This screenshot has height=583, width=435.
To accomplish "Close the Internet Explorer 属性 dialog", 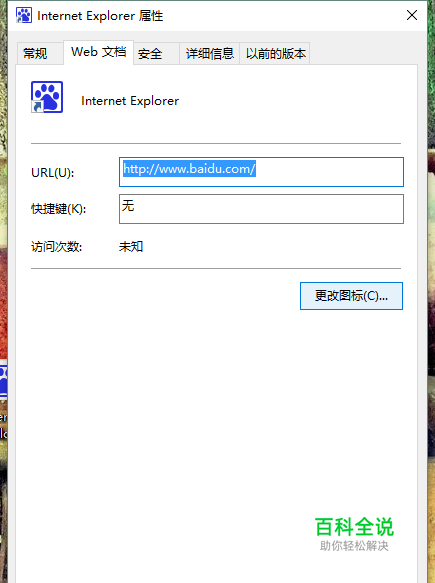I will click(x=412, y=15).
